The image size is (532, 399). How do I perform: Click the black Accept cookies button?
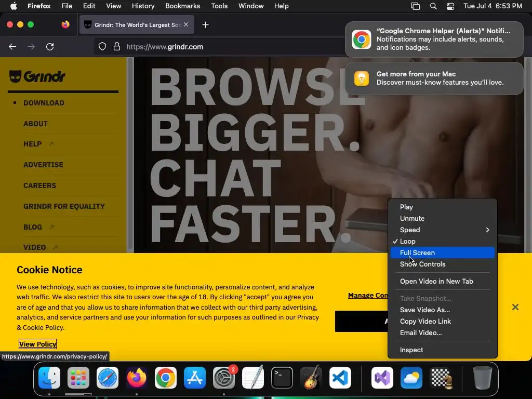(x=362, y=321)
